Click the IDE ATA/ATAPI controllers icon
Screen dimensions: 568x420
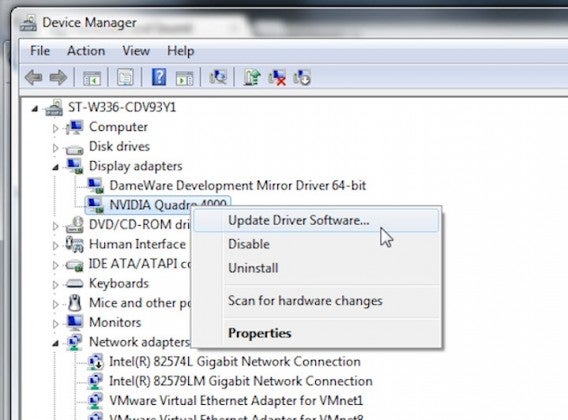click(x=75, y=265)
